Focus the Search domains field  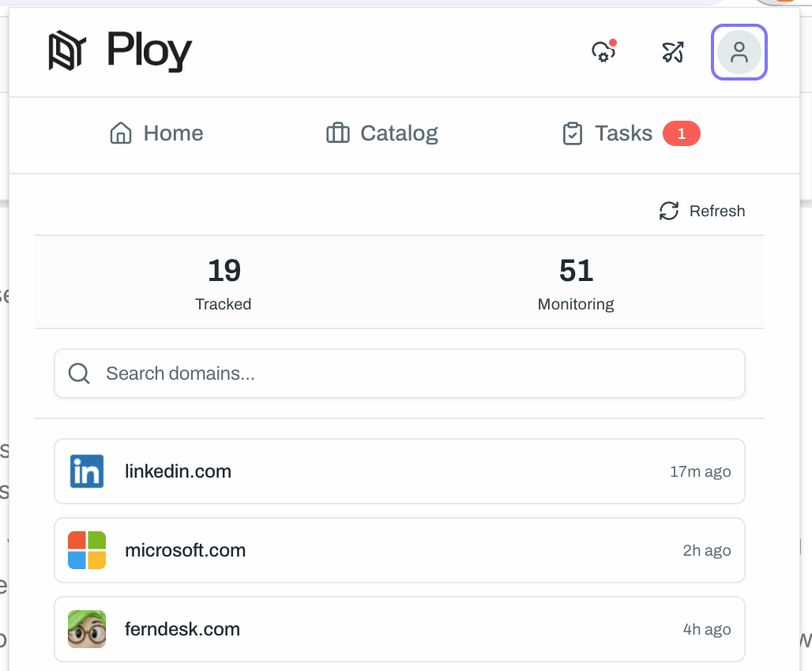(411, 373)
